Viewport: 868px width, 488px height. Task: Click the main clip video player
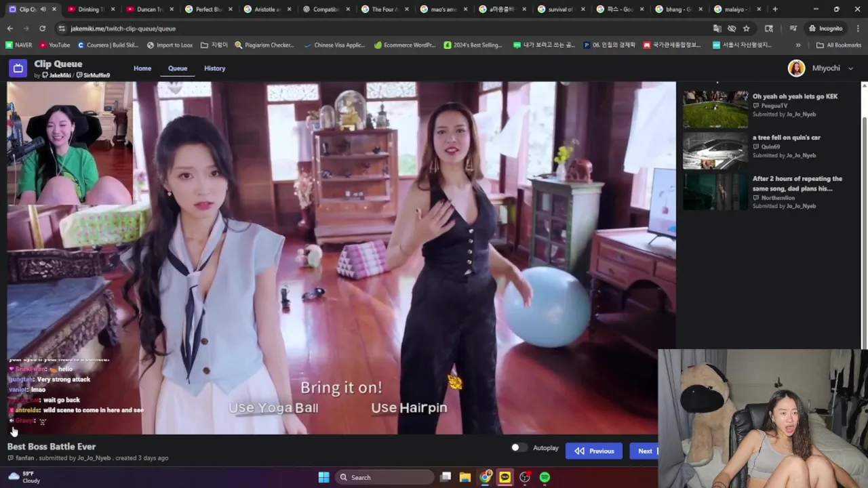click(341, 258)
